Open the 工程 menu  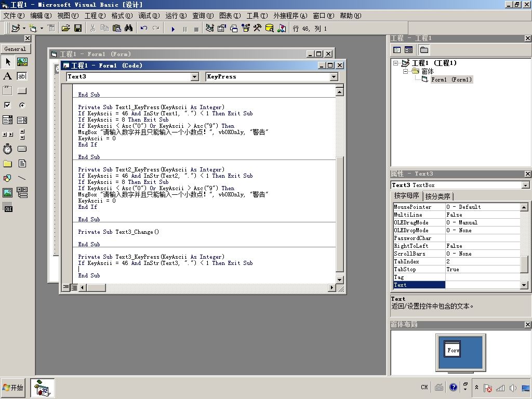(95, 16)
